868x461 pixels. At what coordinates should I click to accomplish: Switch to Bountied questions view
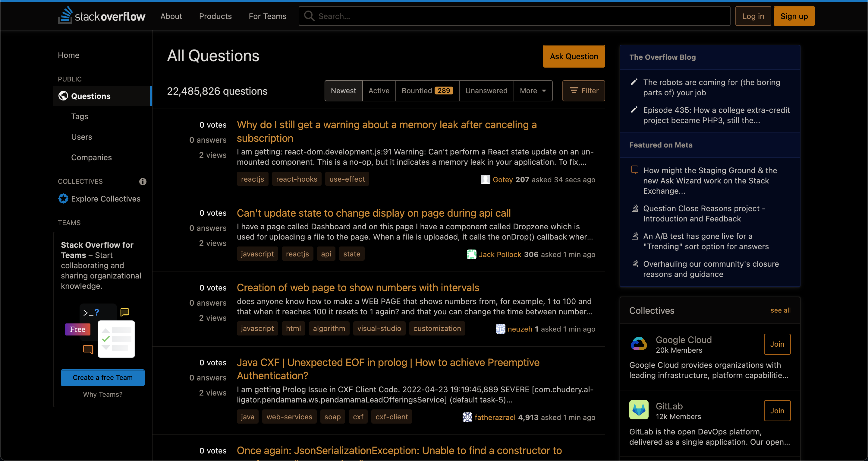[x=426, y=91]
